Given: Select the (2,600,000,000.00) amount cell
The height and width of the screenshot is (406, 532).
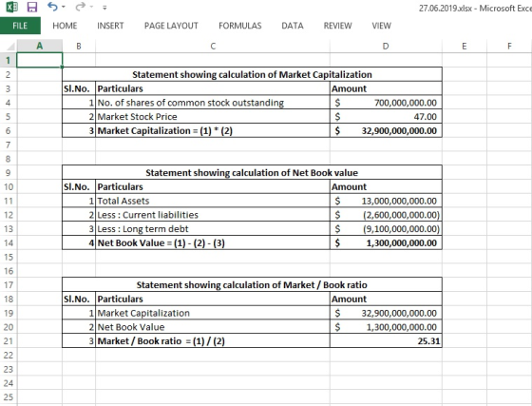Looking at the screenshot, I should [386, 215].
